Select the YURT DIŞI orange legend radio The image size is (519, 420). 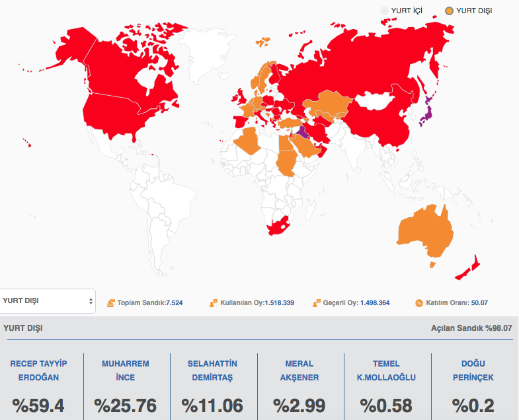(x=450, y=11)
